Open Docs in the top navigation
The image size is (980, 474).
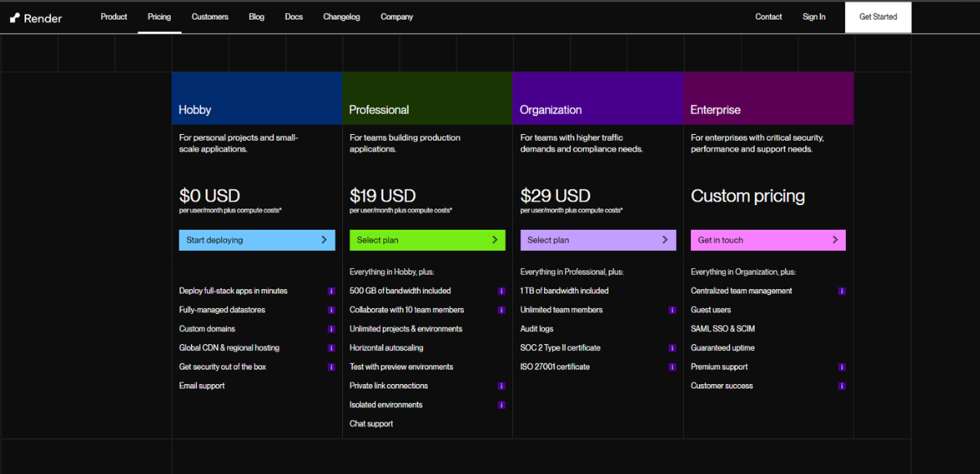[294, 16]
